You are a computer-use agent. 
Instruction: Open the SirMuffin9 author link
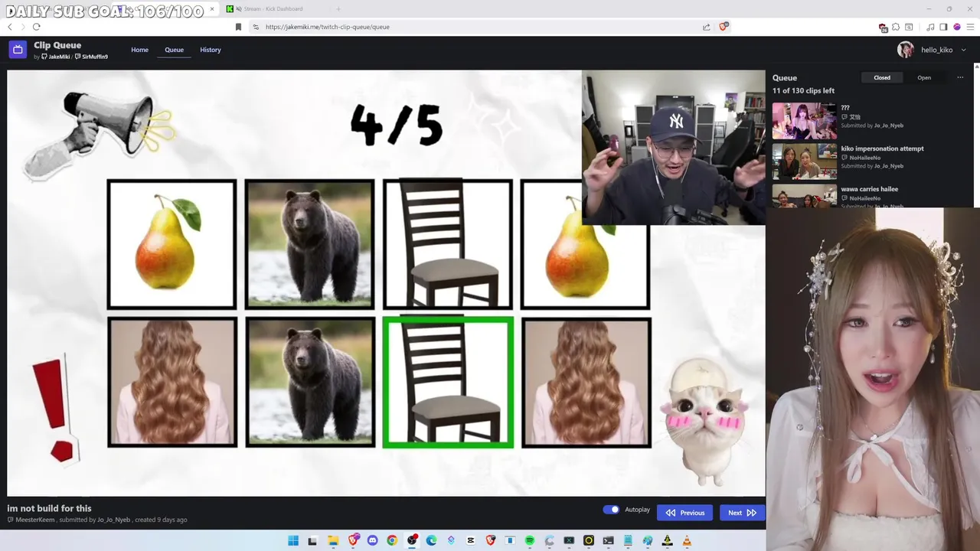[91, 57]
